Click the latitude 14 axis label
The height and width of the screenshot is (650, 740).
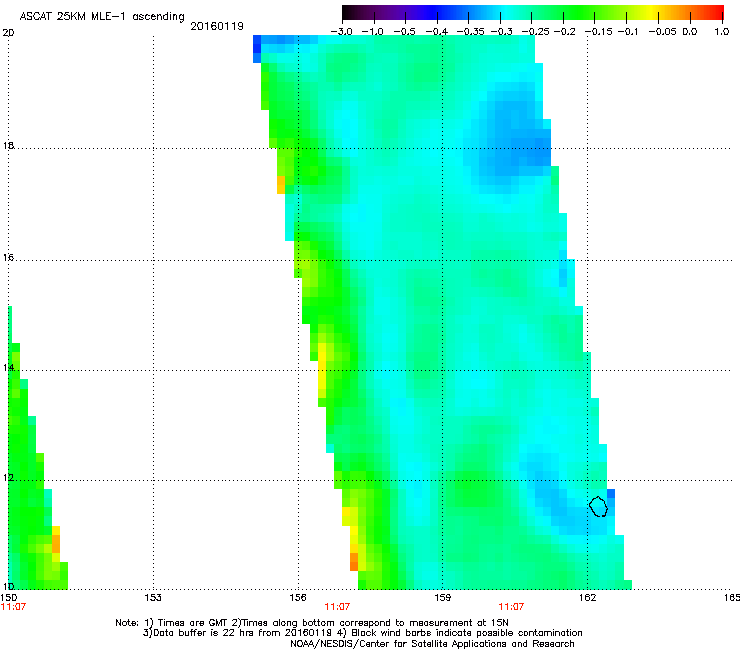[x=8, y=367]
